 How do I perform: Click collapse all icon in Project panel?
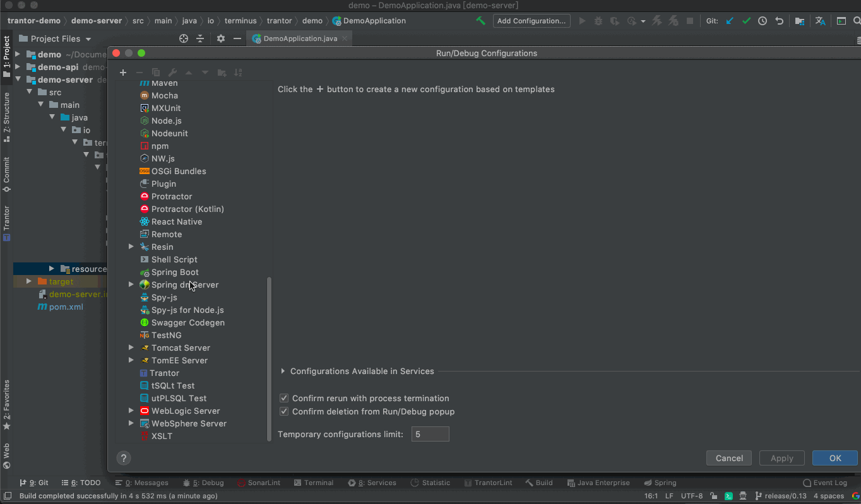200,38
